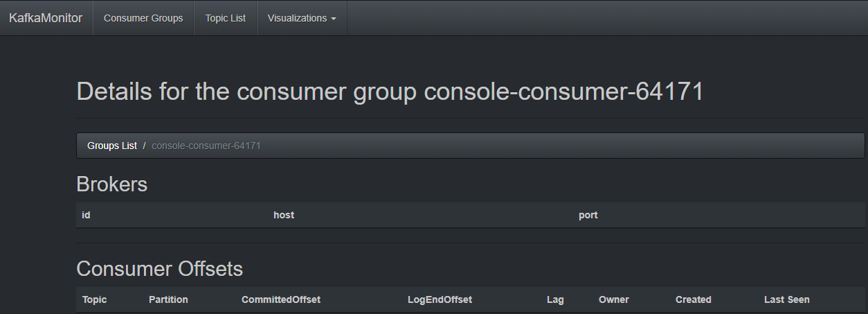Click the KafkaMonitor brand logo link

tap(46, 18)
